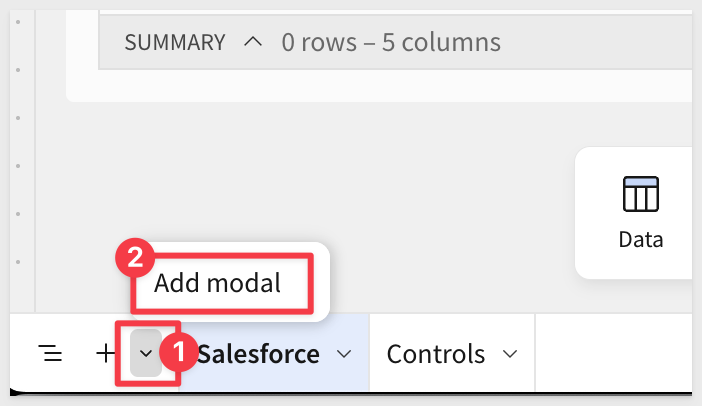Screen dimensions: 702x406
Task: Click the red badge numbered 1
Action: tap(178, 354)
